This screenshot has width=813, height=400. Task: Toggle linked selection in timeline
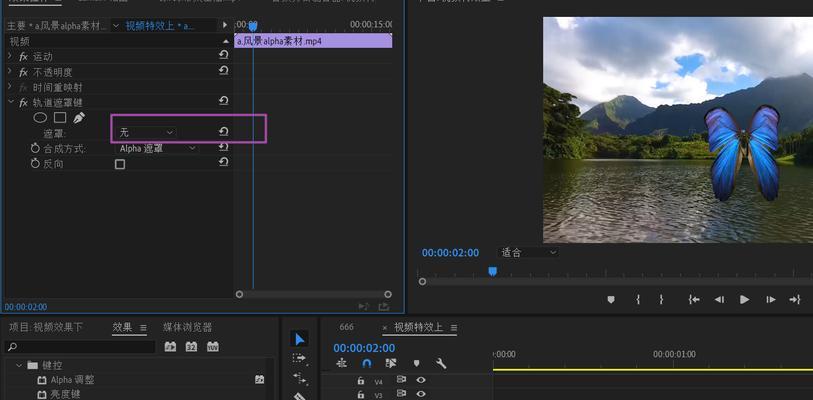pyautogui.click(x=391, y=363)
